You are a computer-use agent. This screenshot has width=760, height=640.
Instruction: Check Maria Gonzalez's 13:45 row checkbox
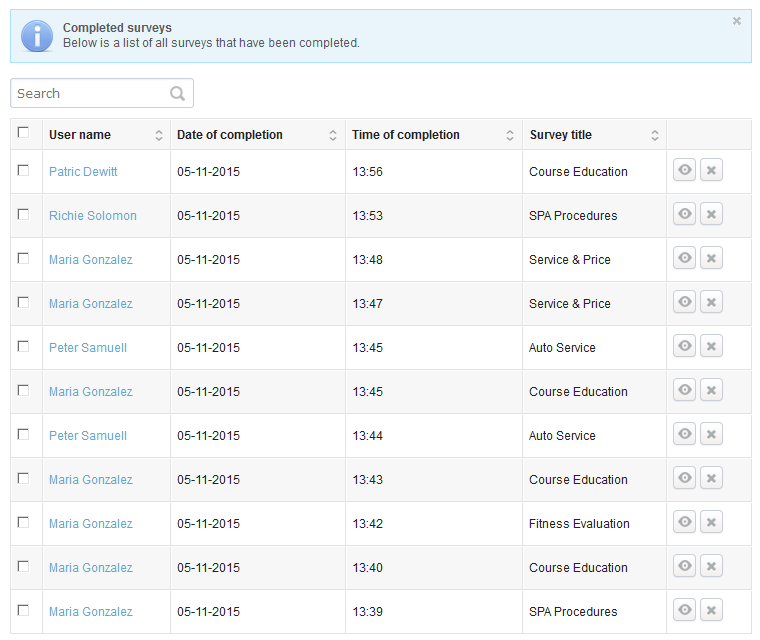point(23,390)
